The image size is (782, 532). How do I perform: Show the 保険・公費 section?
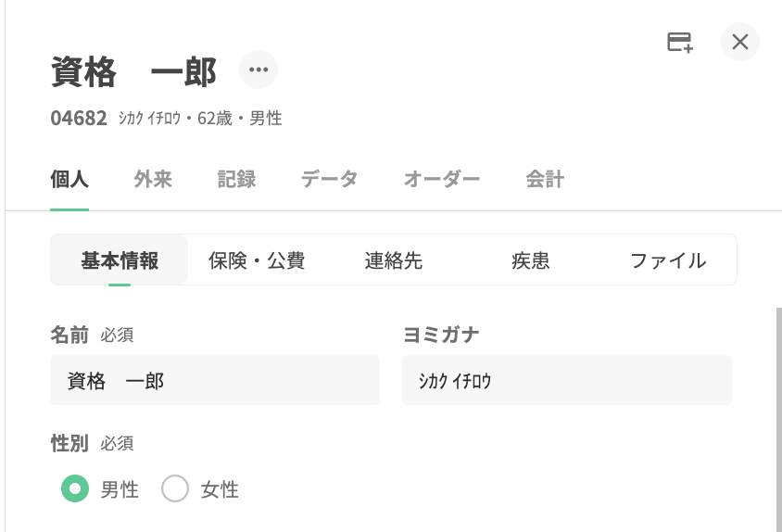tap(257, 260)
